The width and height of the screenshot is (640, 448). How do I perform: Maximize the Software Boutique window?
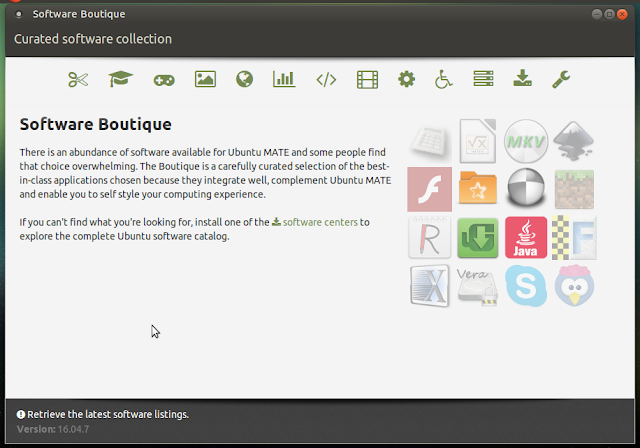(x=609, y=14)
